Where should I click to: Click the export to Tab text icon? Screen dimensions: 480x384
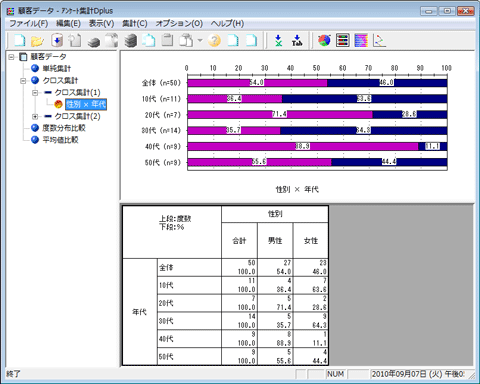297,41
